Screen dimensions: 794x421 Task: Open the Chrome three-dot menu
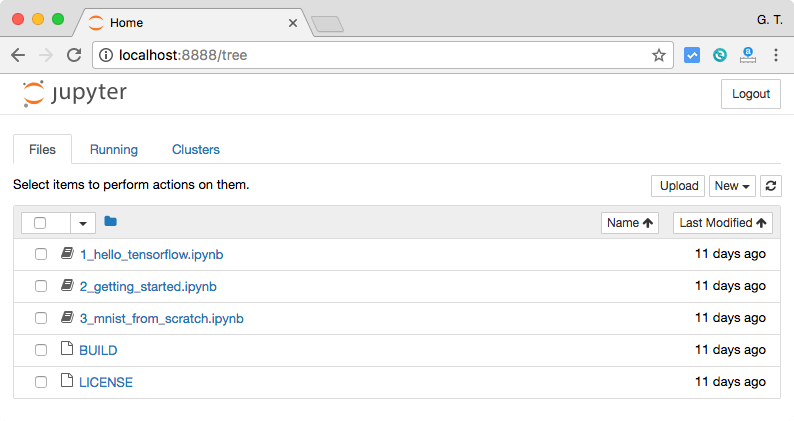click(776, 55)
